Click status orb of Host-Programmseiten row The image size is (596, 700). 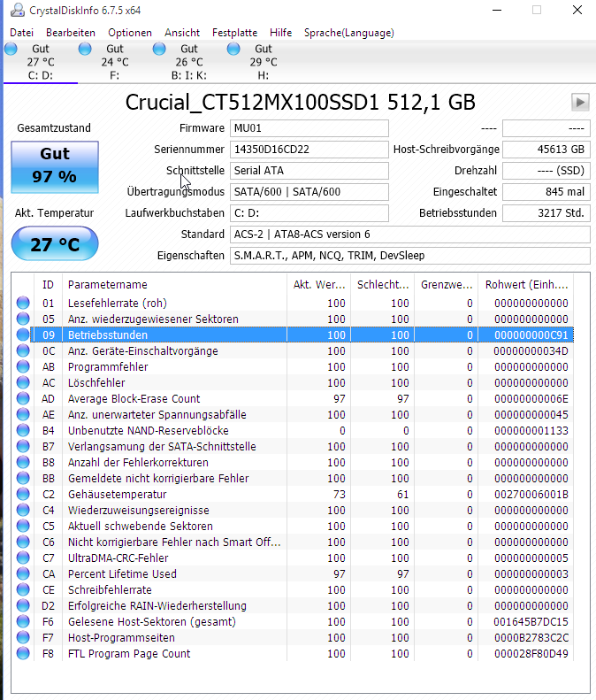tap(23, 637)
